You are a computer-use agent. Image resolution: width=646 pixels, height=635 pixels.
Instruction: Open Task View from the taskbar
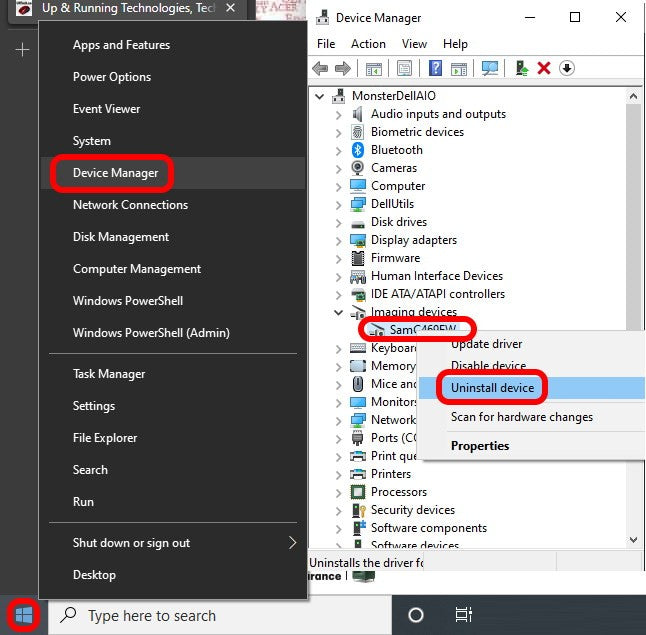click(x=463, y=615)
